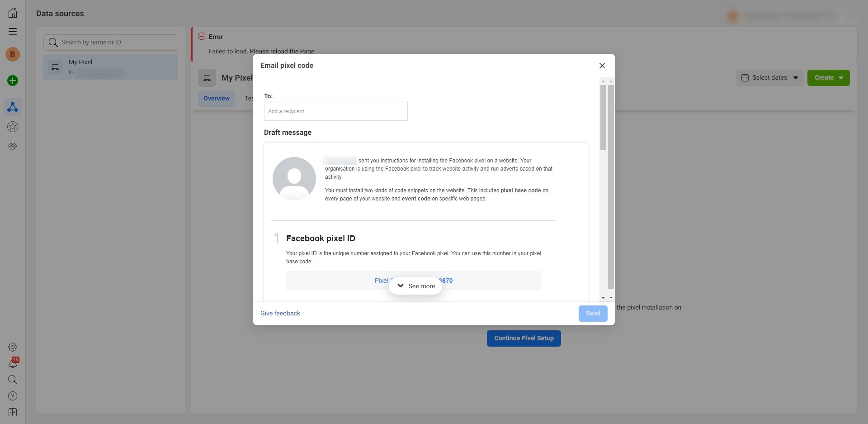The height and width of the screenshot is (424, 868).
Task: Click the calendar icon in Select dates
Action: coord(745,78)
